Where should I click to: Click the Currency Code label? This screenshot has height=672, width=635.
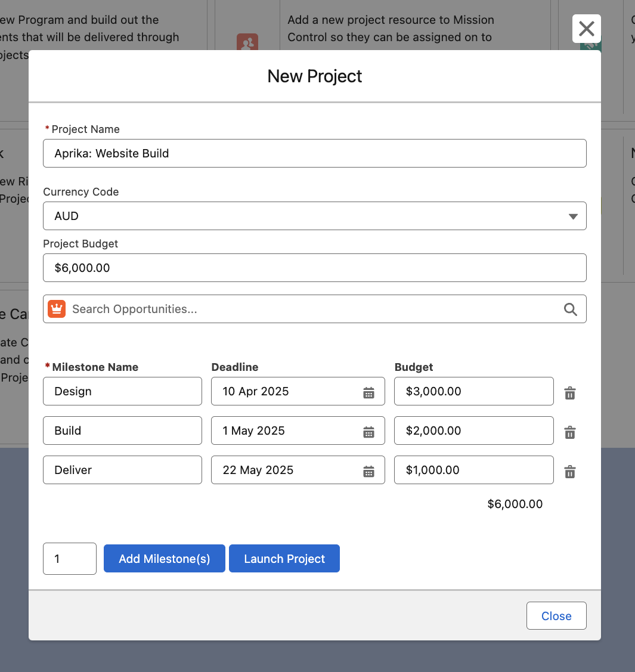click(x=81, y=192)
